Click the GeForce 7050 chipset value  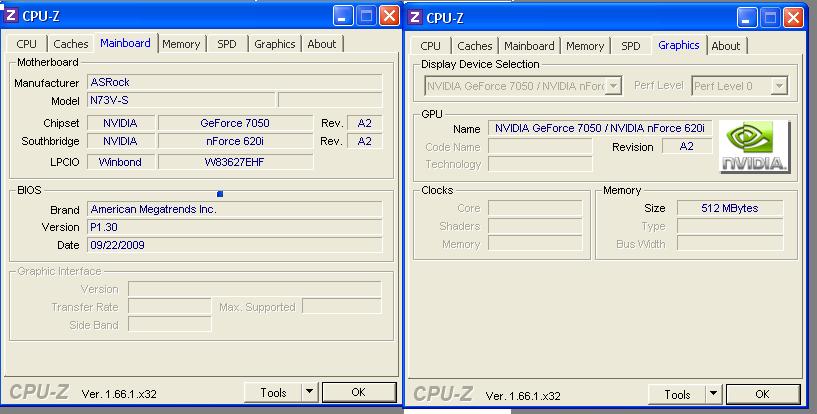pos(235,123)
